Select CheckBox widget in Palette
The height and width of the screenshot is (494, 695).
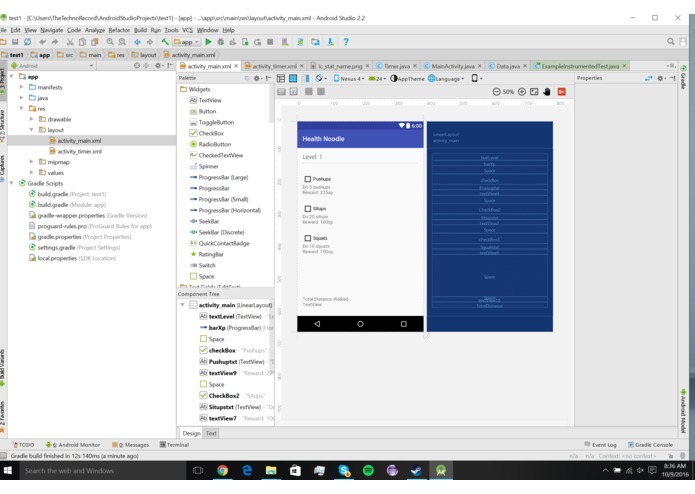click(207, 133)
